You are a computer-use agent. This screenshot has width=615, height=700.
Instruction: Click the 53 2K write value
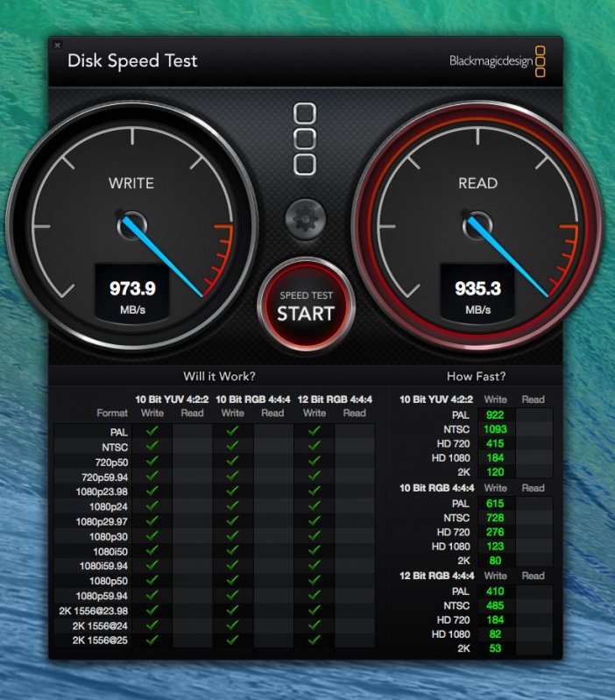coord(495,648)
